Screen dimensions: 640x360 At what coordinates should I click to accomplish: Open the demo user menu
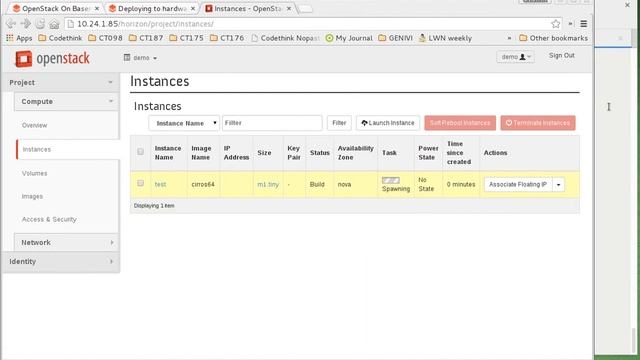516,57
